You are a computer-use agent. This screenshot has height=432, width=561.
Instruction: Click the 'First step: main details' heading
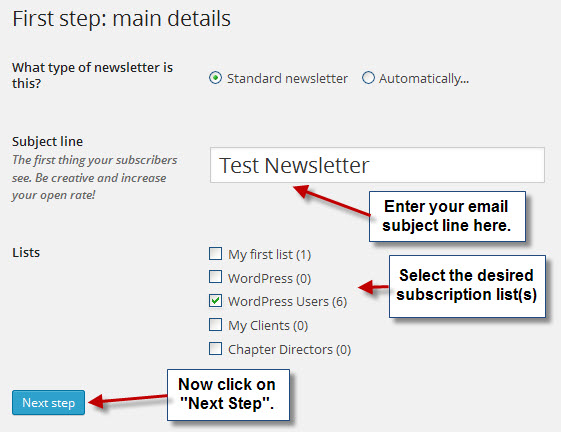click(122, 19)
